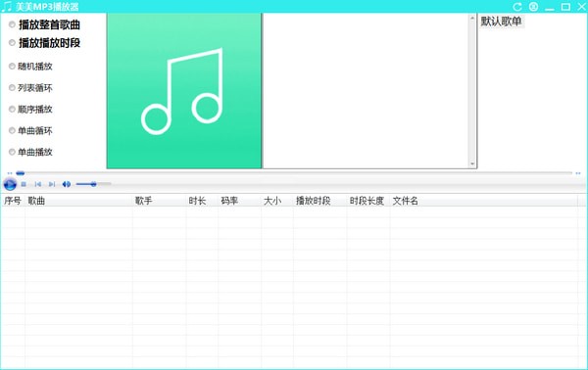Sort by the 歌手 column header

tap(159, 201)
